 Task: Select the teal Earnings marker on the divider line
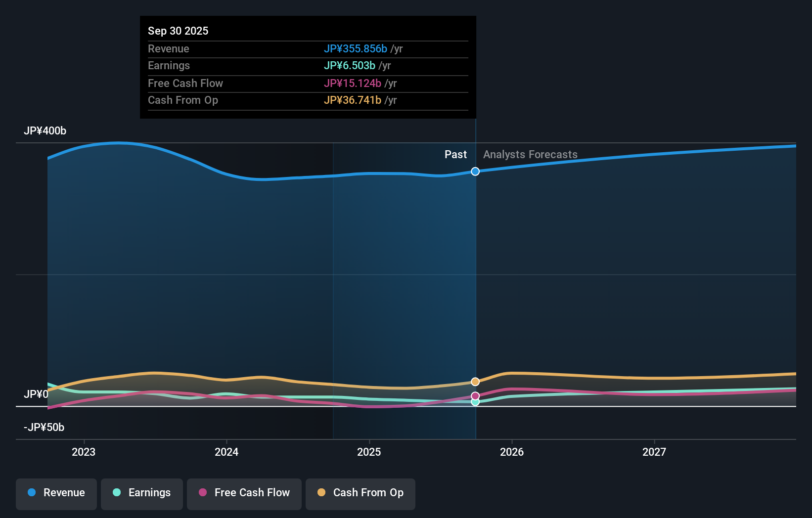(x=475, y=402)
